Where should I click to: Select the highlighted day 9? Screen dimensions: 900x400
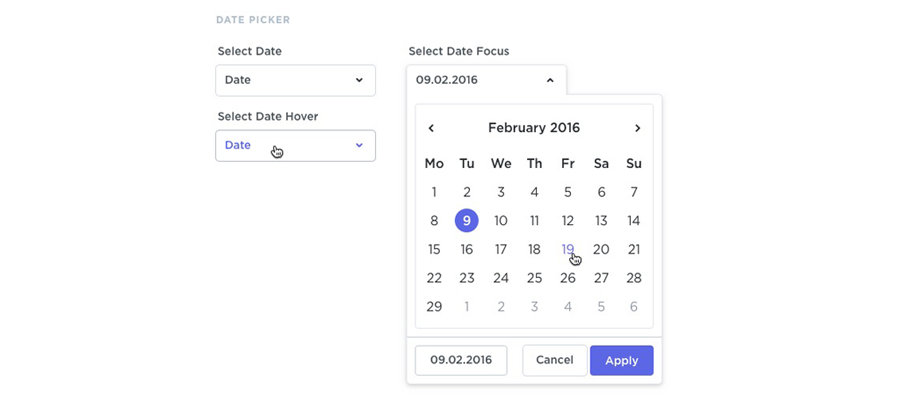click(x=466, y=221)
